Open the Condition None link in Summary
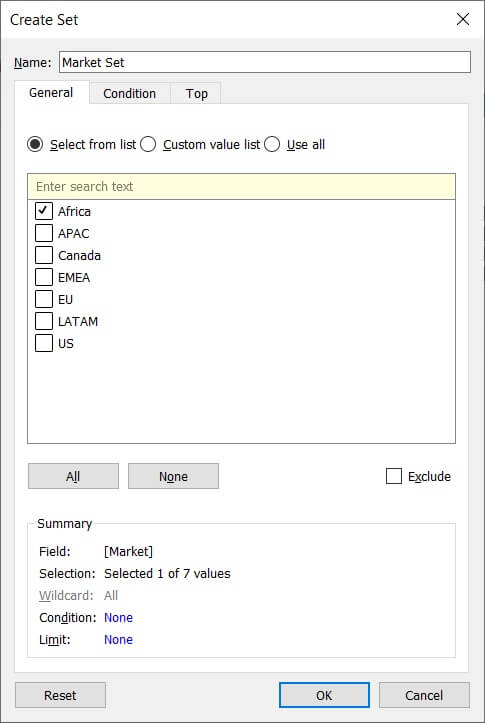 coord(118,617)
